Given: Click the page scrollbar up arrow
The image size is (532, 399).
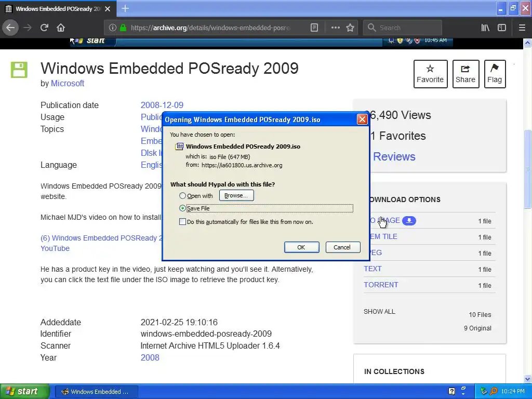Looking at the screenshot, I should 527,43.
